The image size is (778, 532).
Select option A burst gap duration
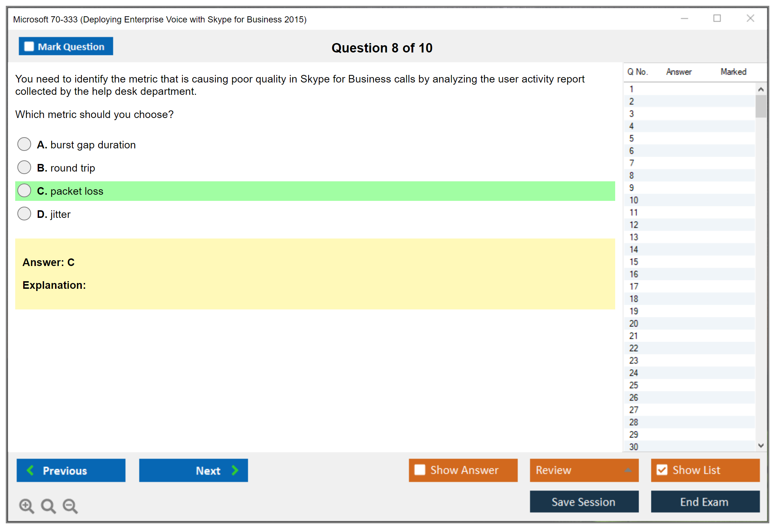click(x=24, y=144)
